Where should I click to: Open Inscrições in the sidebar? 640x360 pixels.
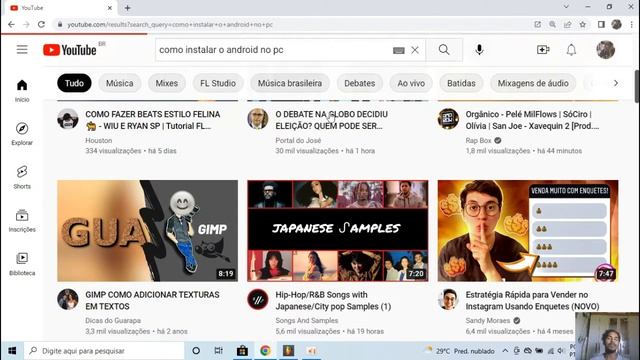[22, 220]
